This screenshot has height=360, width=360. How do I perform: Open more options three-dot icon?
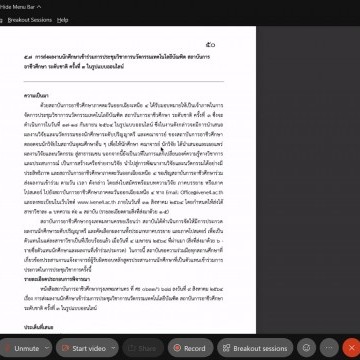[x=329, y=348]
